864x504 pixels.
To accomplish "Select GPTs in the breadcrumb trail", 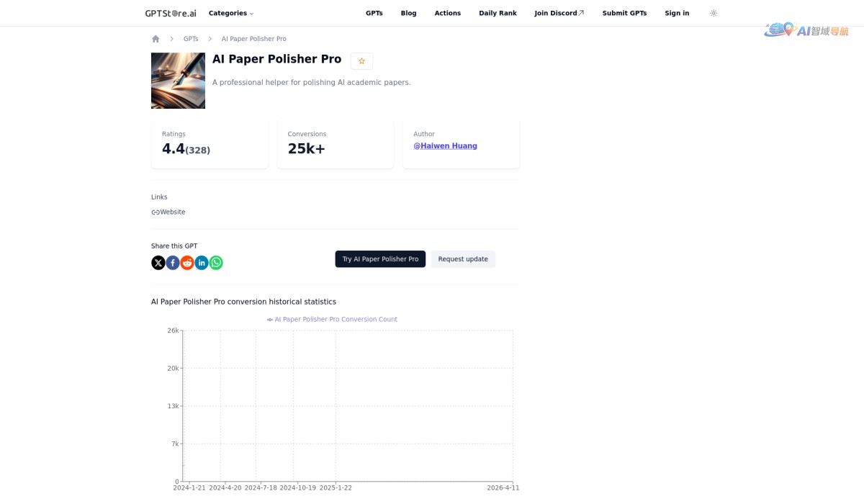I will tap(190, 38).
